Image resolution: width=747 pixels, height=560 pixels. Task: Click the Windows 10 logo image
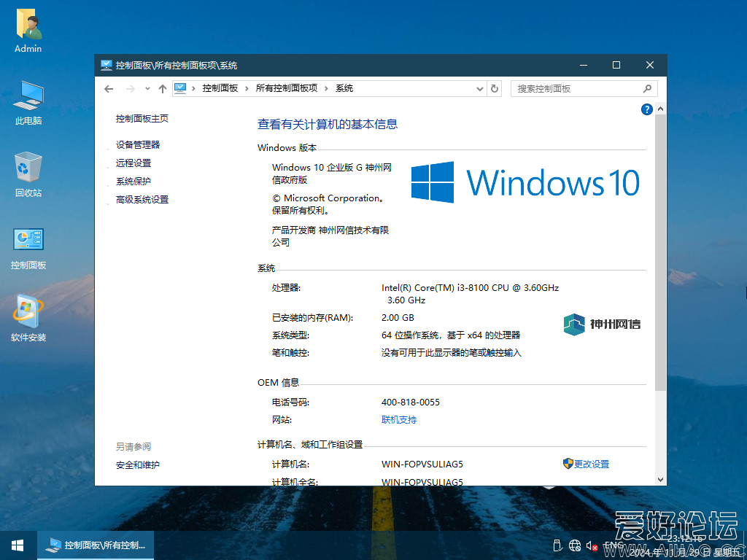525,182
